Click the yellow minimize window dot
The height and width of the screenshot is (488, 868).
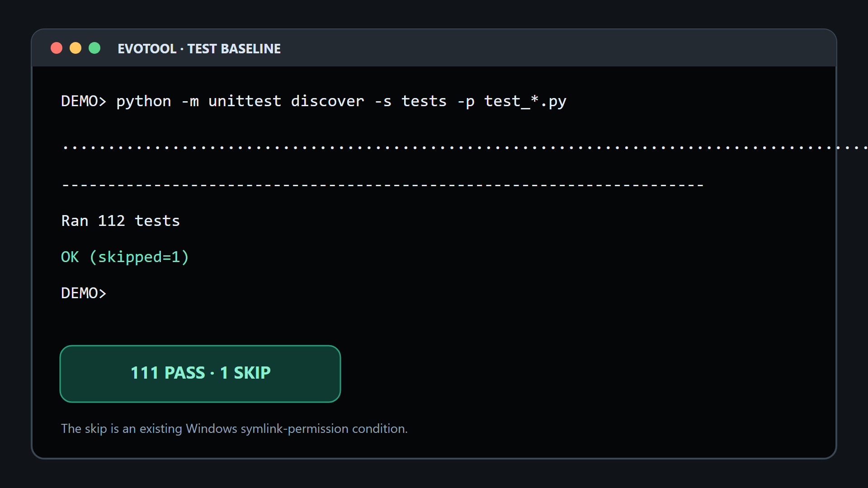(75, 48)
